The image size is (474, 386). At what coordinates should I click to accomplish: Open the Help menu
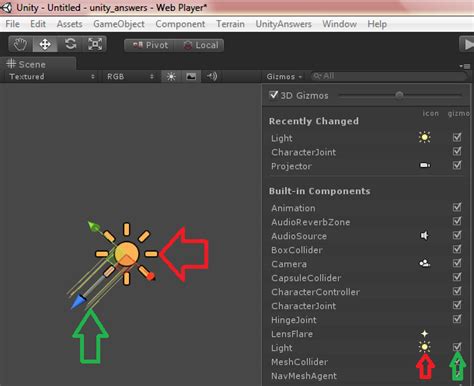click(377, 24)
